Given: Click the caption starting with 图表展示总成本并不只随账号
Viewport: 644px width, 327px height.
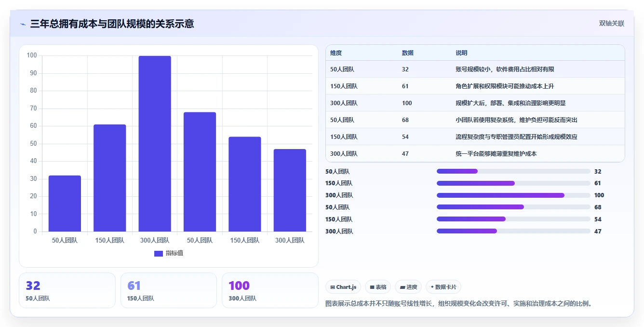Looking at the screenshot, I should pyautogui.click(x=458, y=304).
